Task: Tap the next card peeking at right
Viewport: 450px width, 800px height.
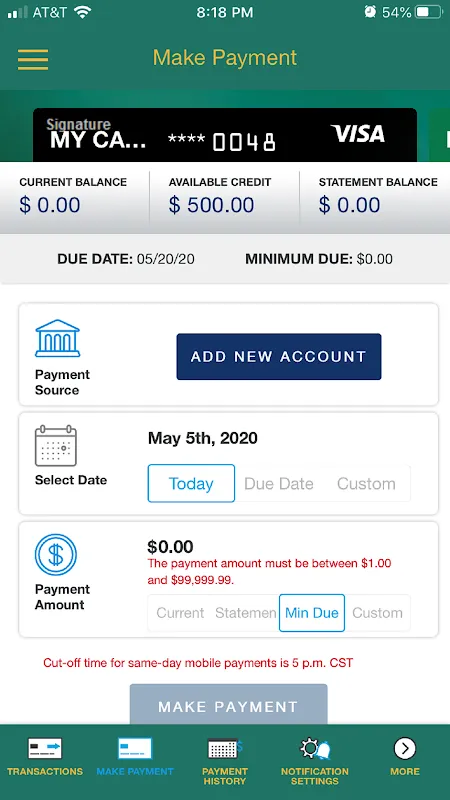Action: pos(439,135)
